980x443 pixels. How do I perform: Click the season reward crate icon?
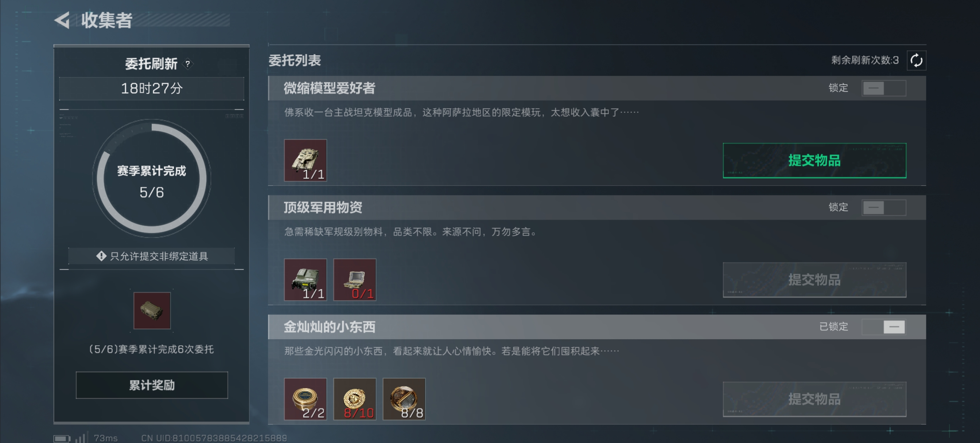click(152, 310)
